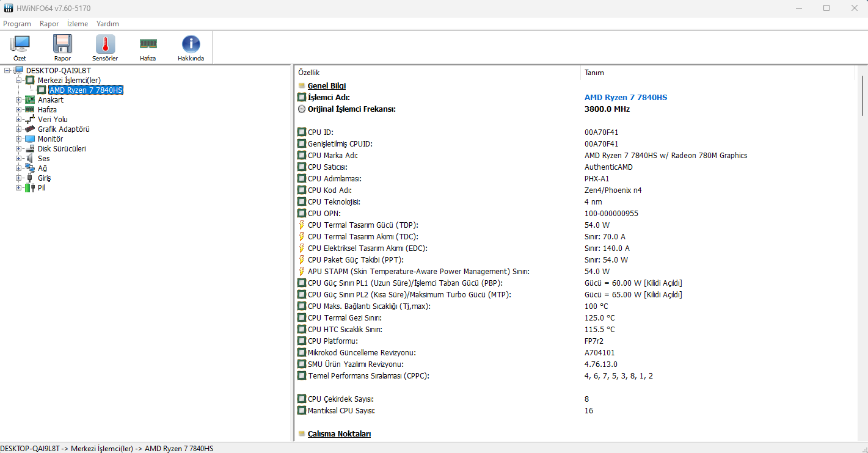868x453 pixels.
Task: Select the Zen4/Phoenix n4 value
Action: (613, 190)
